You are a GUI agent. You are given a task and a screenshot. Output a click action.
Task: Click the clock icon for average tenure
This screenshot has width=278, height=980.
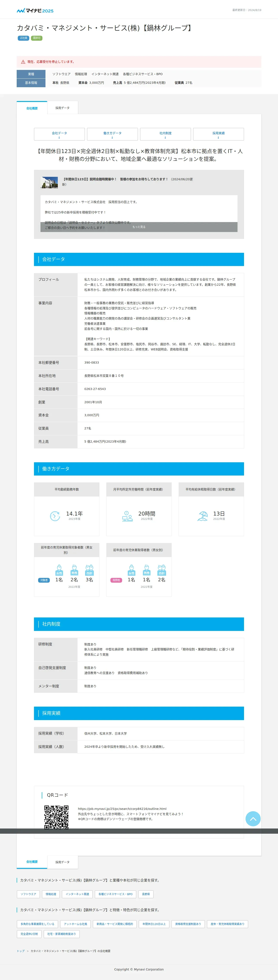pyautogui.click(x=55, y=516)
